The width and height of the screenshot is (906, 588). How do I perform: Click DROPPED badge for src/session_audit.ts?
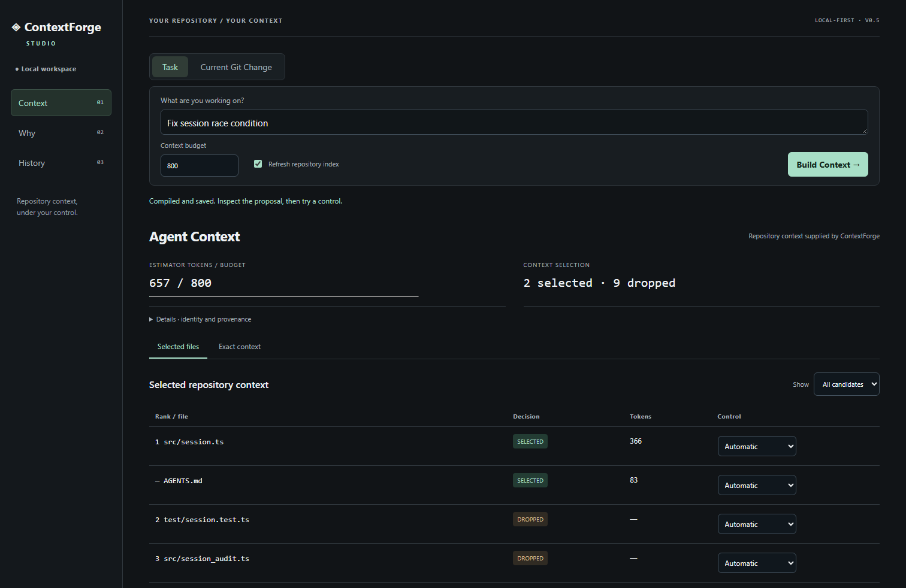coord(530,558)
